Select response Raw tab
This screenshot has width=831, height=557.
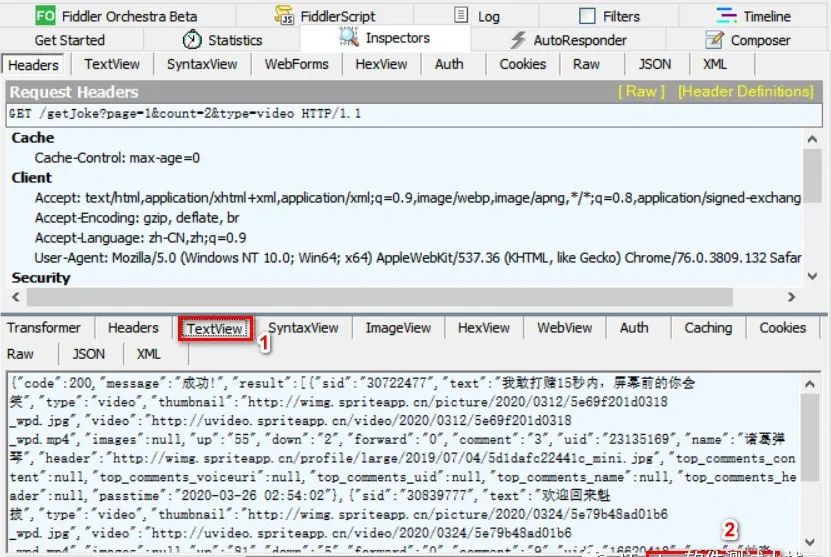(20, 353)
